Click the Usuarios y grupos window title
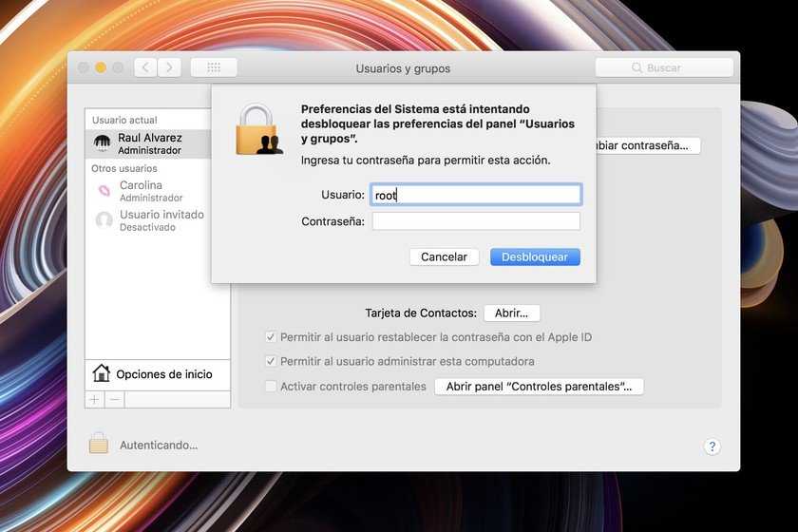Image resolution: width=798 pixels, height=532 pixels. (403, 68)
